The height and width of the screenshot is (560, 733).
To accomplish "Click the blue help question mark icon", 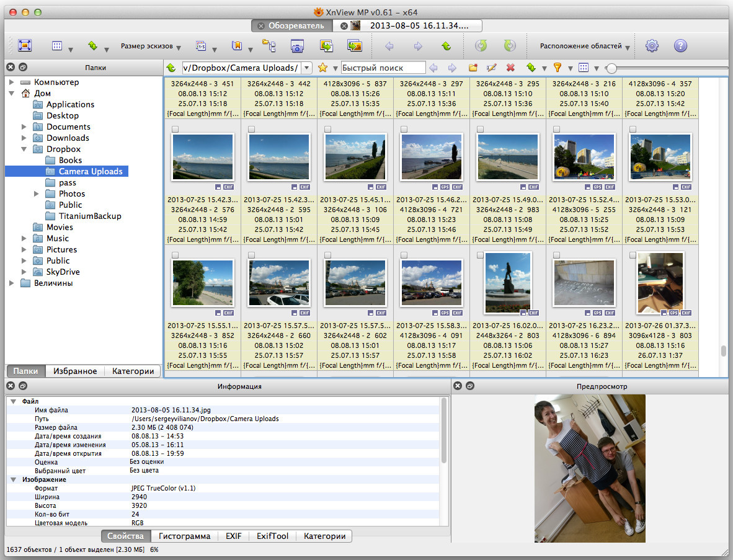I will coord(680,46).
